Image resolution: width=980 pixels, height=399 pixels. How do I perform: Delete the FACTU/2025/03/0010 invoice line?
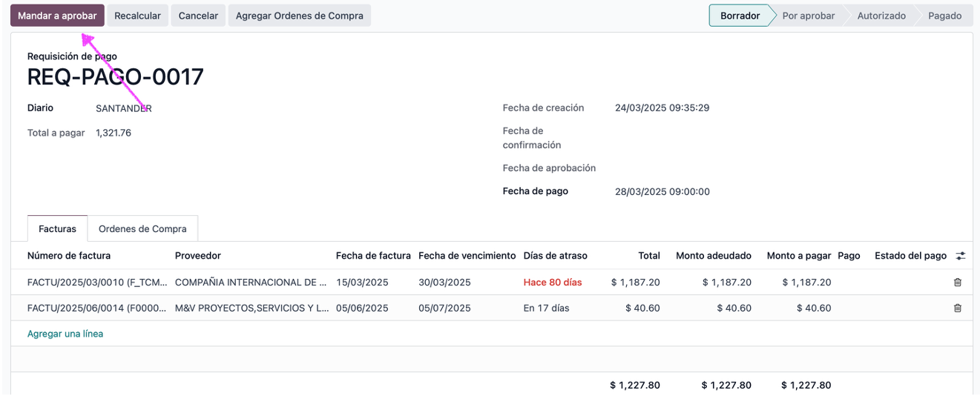pyautogui.click(x=957, y=283)
